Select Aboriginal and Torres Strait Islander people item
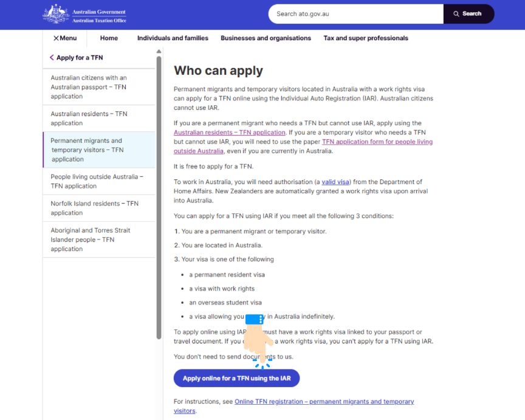This screenshot has width=525, height=420. 90,239
